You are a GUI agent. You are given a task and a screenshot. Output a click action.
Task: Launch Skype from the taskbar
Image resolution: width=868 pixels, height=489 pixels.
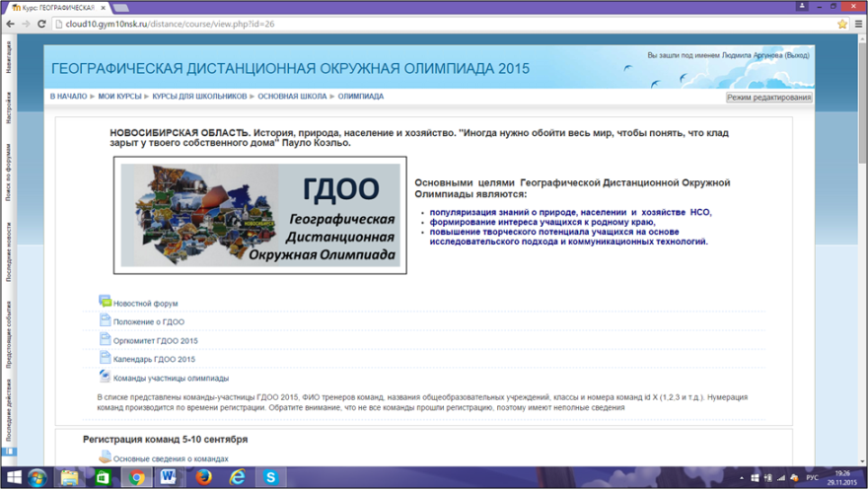click(x=271, y=477)
